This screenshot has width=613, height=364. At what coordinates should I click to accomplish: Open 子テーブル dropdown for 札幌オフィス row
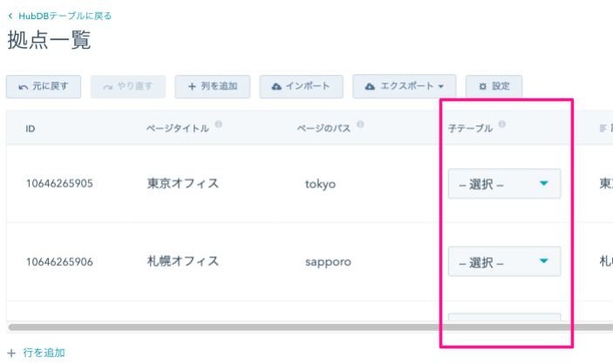coord(504,261)
